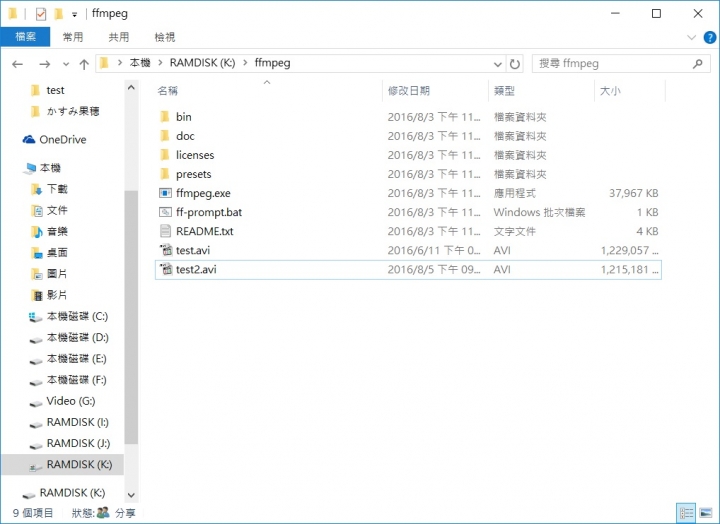This screenshot has width=720, height=524.
Task: Select 本機磁碟 (E:) drive
Action: coord(76,359)
